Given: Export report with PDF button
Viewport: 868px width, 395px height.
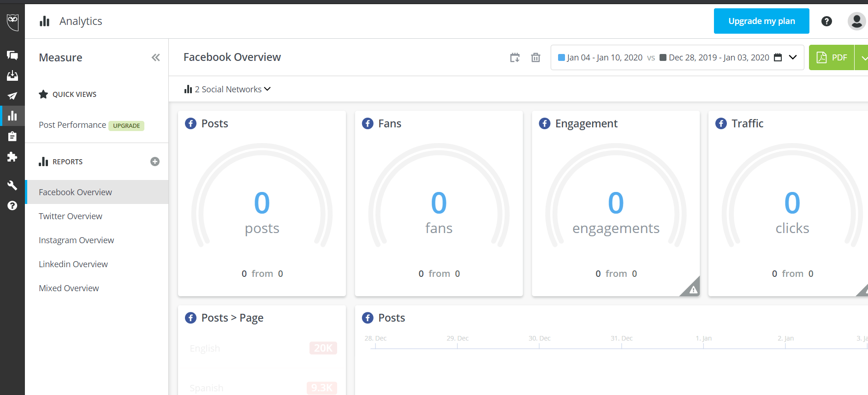Looking at the screenshot, I should (832, 58).
